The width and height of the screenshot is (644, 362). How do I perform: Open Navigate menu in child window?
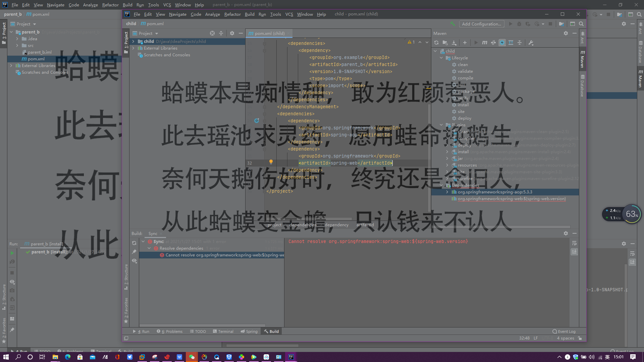(x=177, y=14)
